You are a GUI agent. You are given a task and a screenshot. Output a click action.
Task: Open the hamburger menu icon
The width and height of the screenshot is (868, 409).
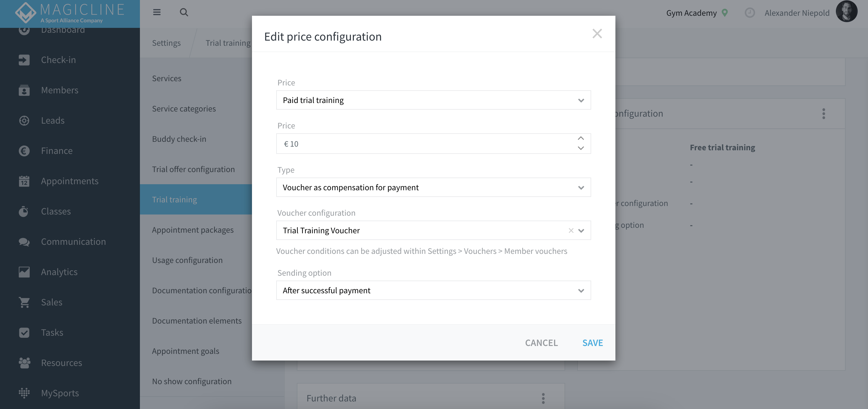point(157,12)
